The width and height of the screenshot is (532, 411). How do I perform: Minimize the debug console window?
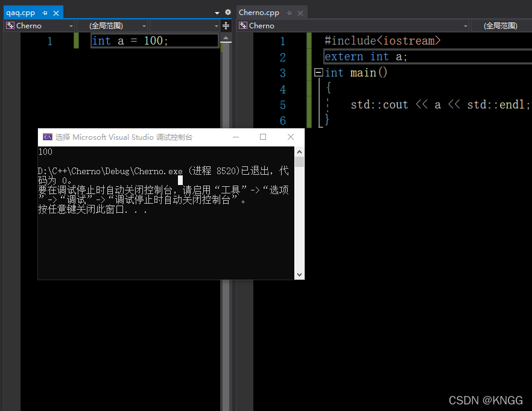point(236,137)
